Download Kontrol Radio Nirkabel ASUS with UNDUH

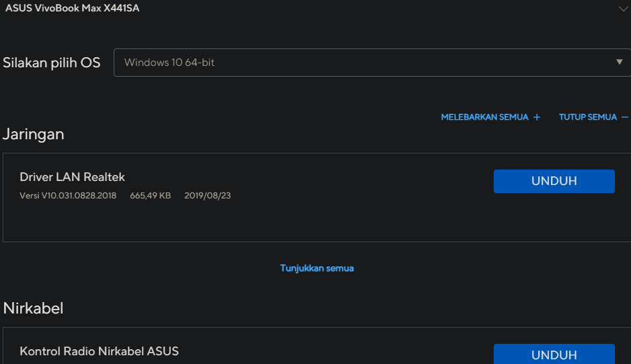pyautogui.click(x=554, y=354)
